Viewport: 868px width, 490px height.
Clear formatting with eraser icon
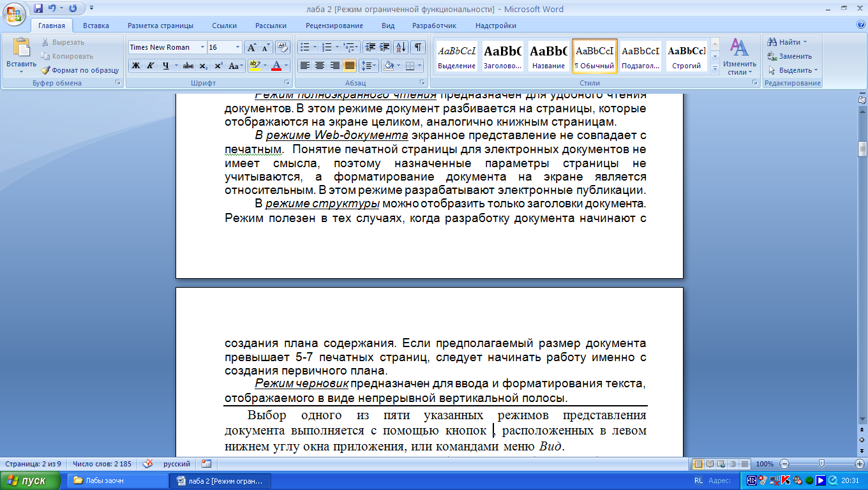point(283,47)
